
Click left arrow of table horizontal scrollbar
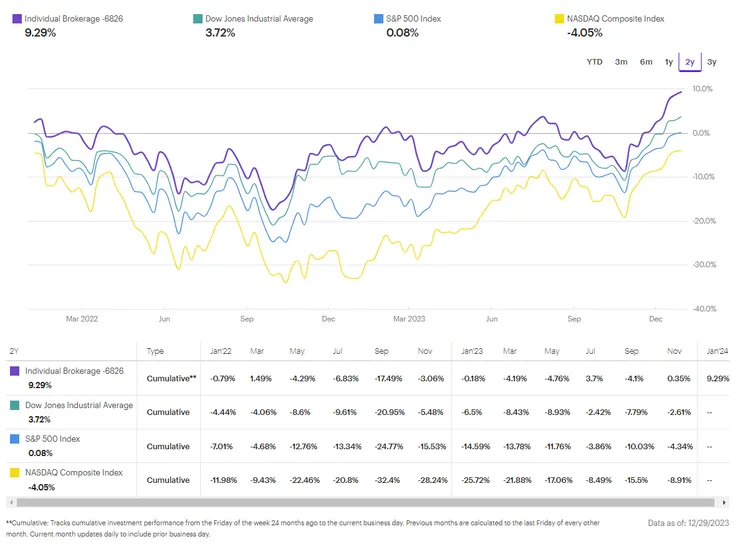pos(10,502)
